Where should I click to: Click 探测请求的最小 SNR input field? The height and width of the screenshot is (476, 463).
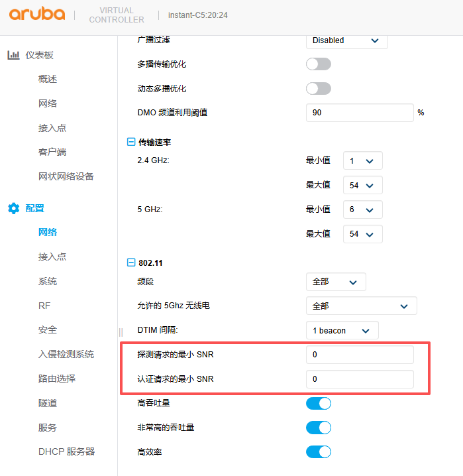click(x=360, y=355)
